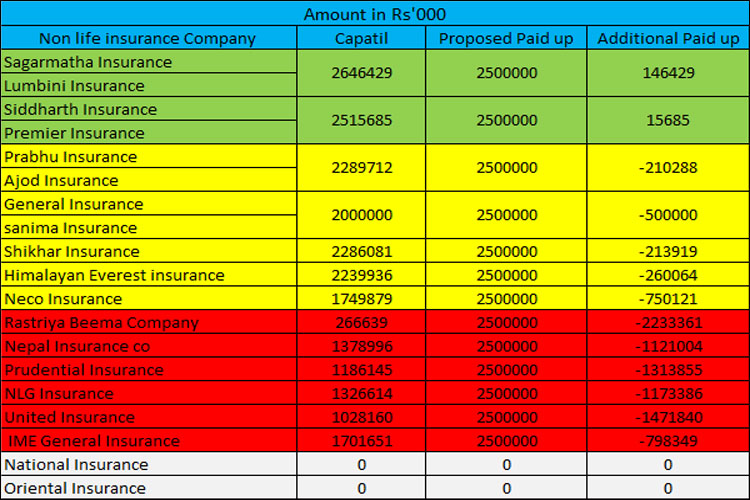This screenshot has height=500, width=750.
Task: Select the Sagarmatha Insurance cell
Action: pos(88,62)
